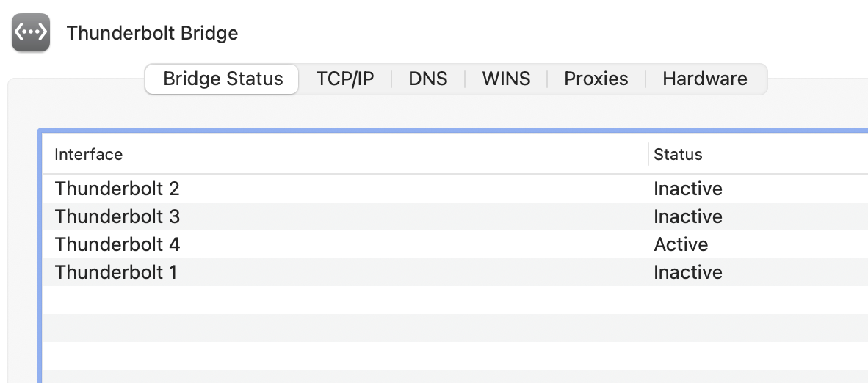The width and height of the screenshot is (868, 383).
Task: Select the Thunderbolt 1 interface name
Action: tap(116, 272)
